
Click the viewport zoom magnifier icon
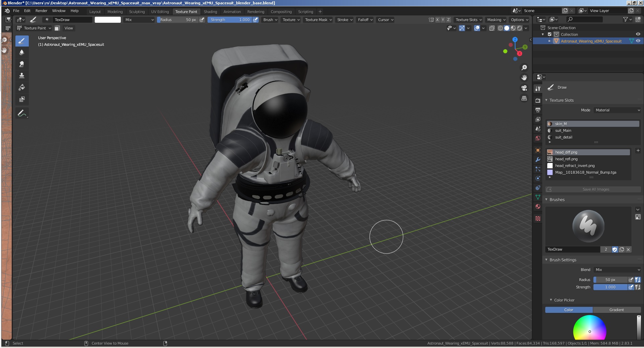pos(524,68)
